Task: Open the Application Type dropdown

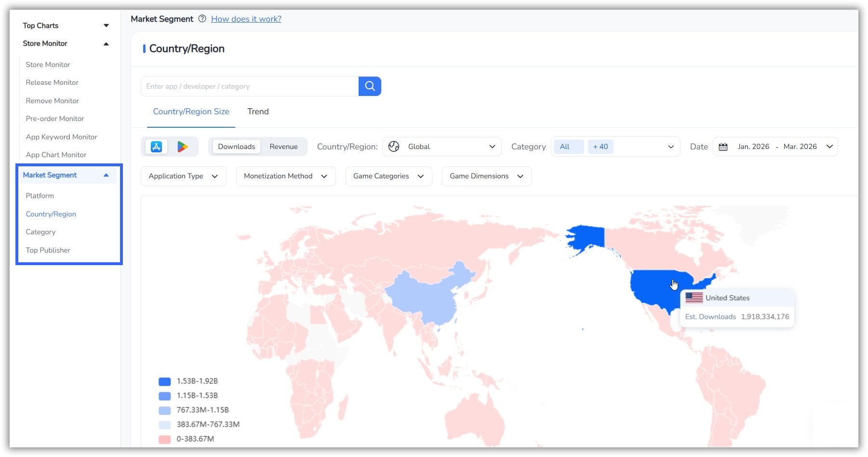Action: point(183,176)
